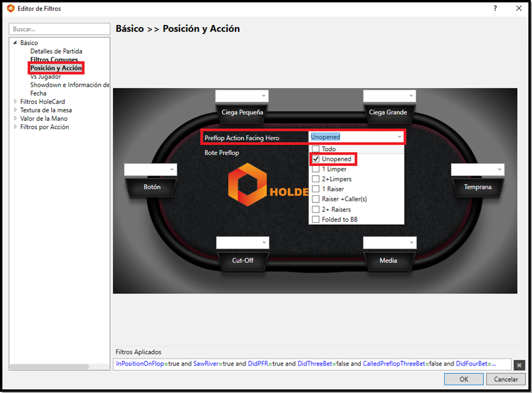Select Fecha in tree
This screenshot has width=532, height=393.
[38, 93]
